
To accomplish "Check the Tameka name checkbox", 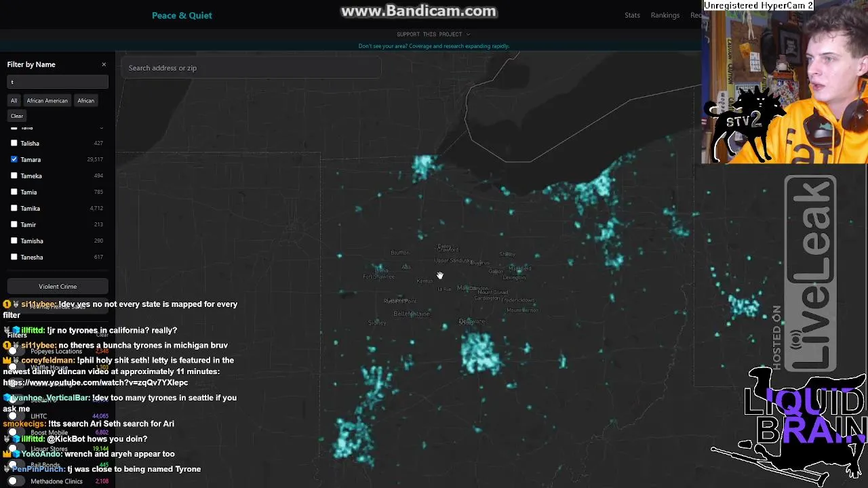I will pos(14,176).
